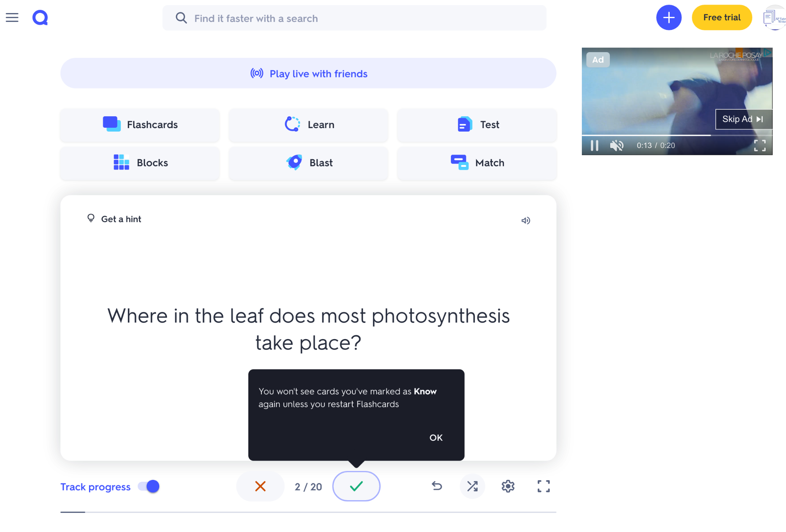Click the Ad badge on video
Screen dimensions: 786x532
[598, 60]
